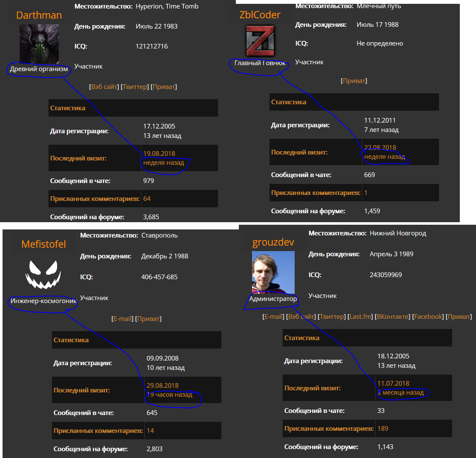Image resolution: width=476 pixels, height=458 pixels.
Task: Click ZblCoder's Приват link
Action: [x=354, y=81]
